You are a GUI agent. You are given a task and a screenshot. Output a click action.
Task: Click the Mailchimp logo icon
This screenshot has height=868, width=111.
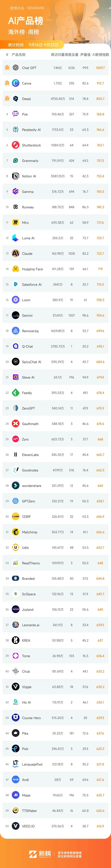[15, 532]
